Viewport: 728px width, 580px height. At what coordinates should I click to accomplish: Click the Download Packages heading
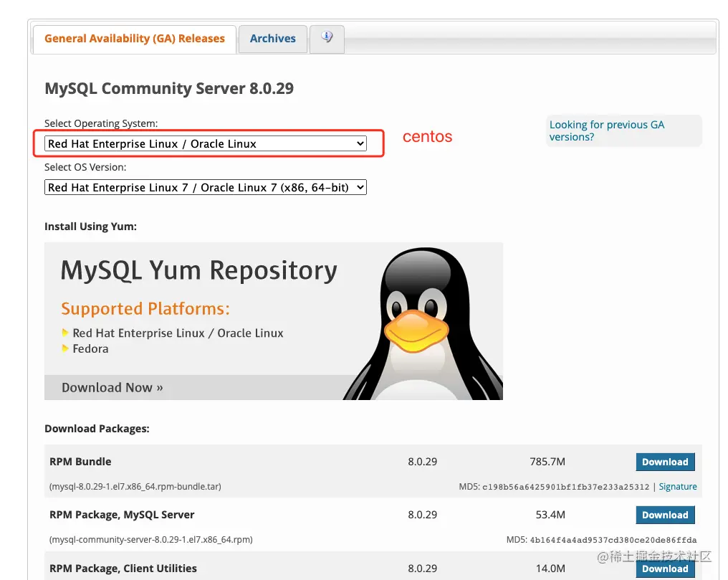point(97,429)
